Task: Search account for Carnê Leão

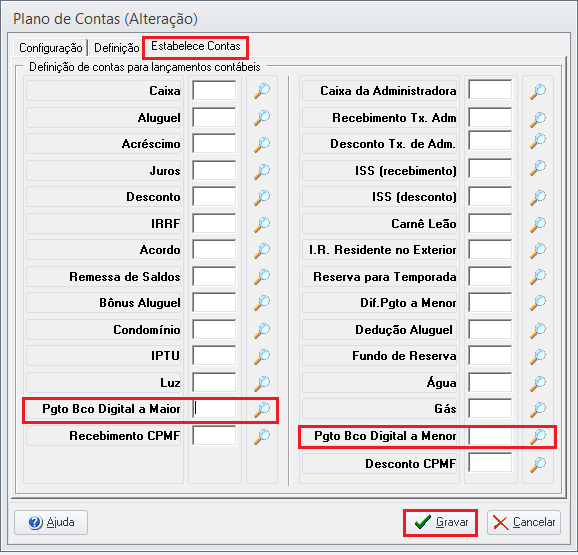Action: coord(538,224)
